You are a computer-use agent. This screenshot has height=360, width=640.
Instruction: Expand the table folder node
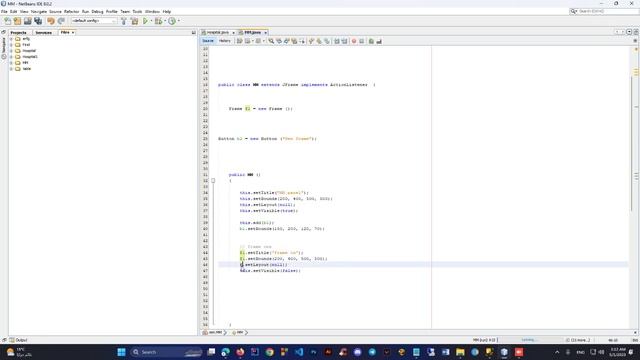pos(11,69)
